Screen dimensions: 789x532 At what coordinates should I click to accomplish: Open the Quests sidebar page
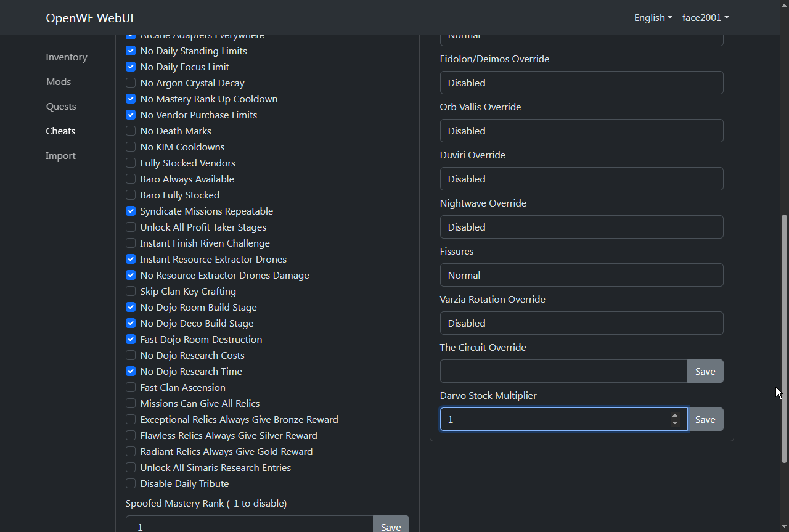[x=61, y=106]
